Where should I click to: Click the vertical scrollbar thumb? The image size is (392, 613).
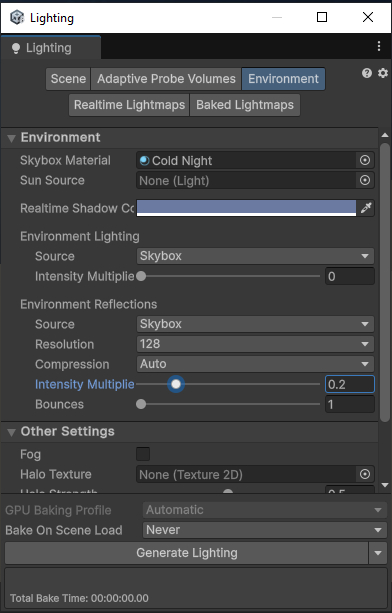point(385,281)
